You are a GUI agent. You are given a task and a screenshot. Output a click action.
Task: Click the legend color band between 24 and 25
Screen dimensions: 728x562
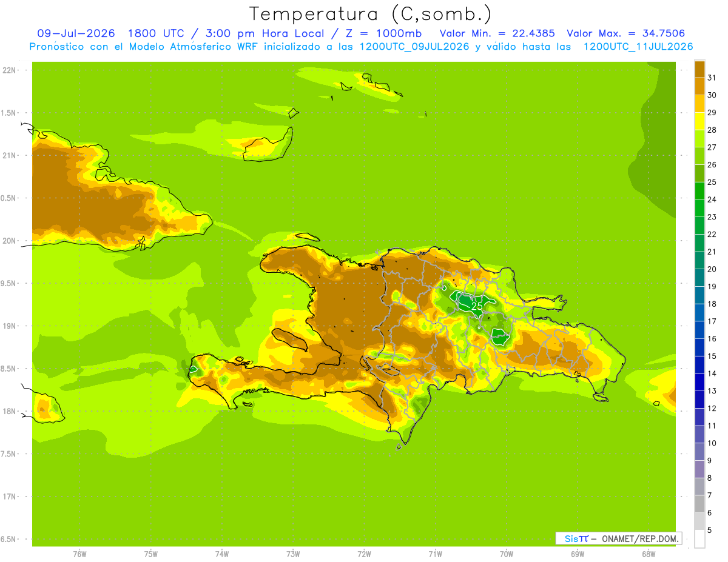(x=699, y=190)
